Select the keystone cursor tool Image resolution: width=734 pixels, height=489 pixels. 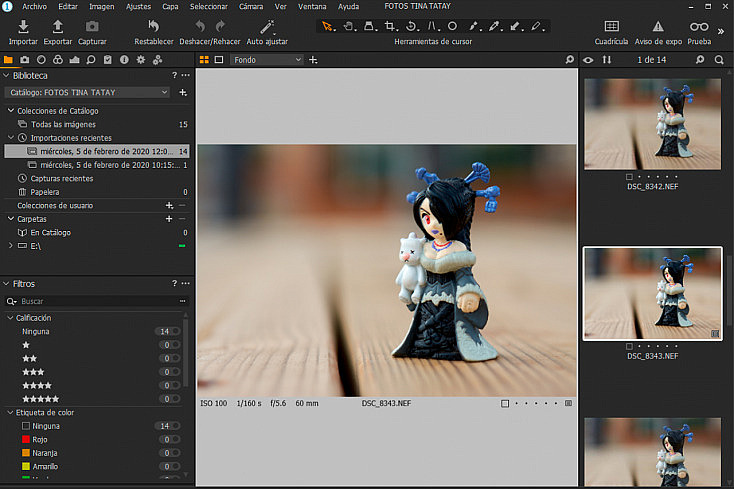(432, 26)
